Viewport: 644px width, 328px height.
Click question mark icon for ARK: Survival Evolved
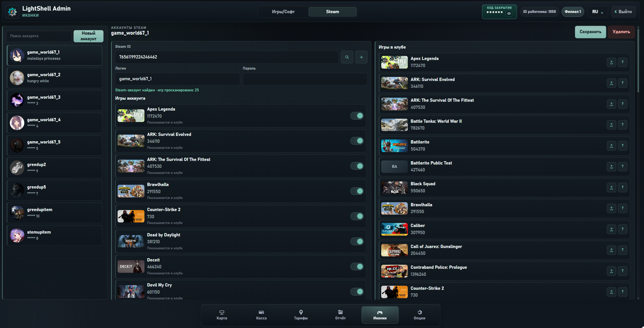point(622,83)
